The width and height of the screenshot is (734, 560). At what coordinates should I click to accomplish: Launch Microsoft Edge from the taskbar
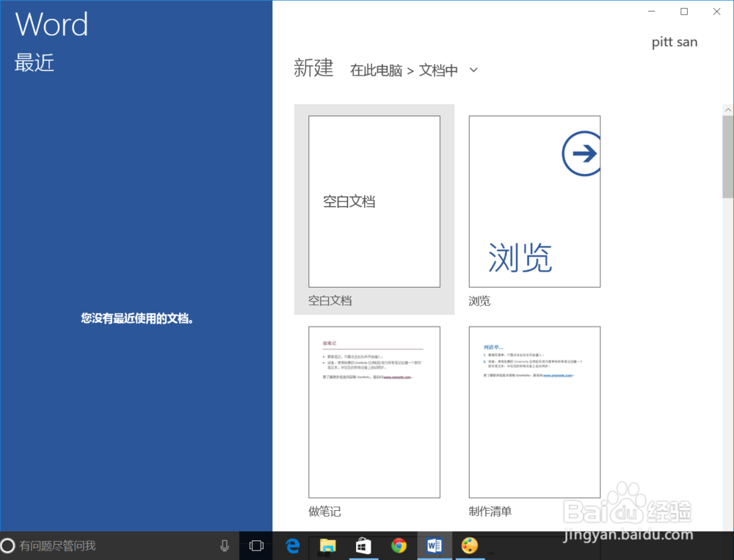pos(293,545)
